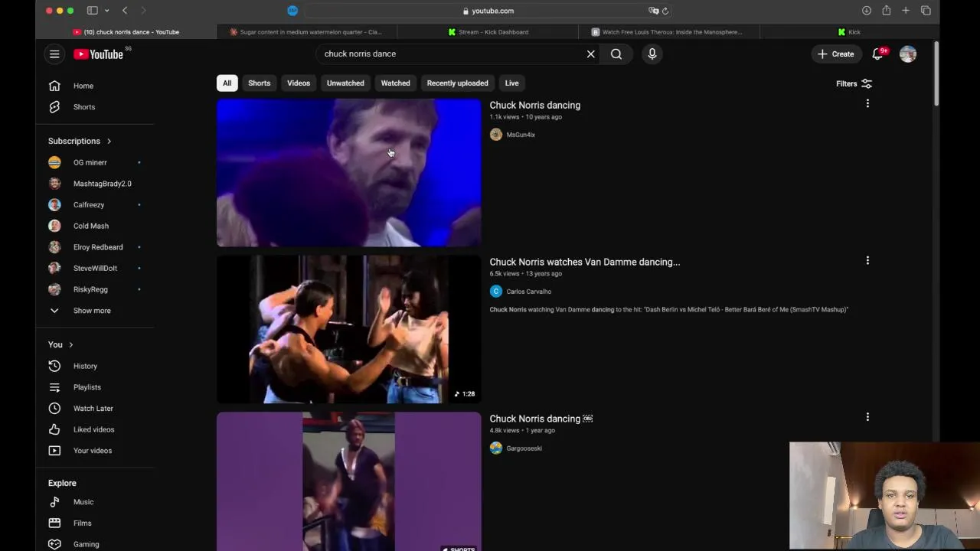Open the YouTube guide hamburger menu
The width and height of the screenshot is (980, 551).
point(54,54)
